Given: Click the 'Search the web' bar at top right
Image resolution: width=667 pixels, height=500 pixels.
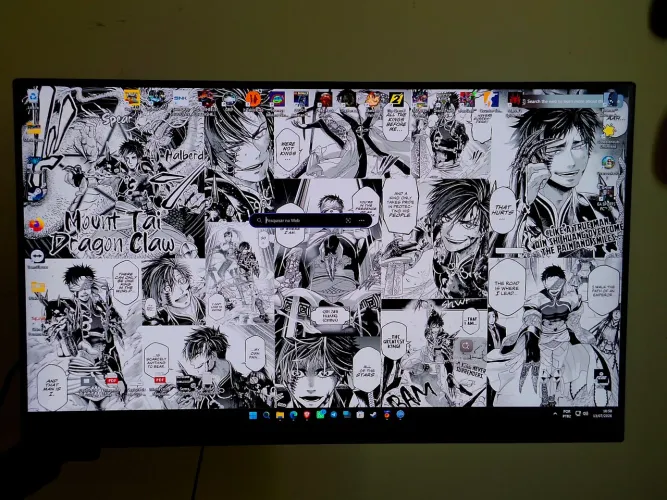Looking at the screenshot, I should pyautogui.click(x=564, y=101).
